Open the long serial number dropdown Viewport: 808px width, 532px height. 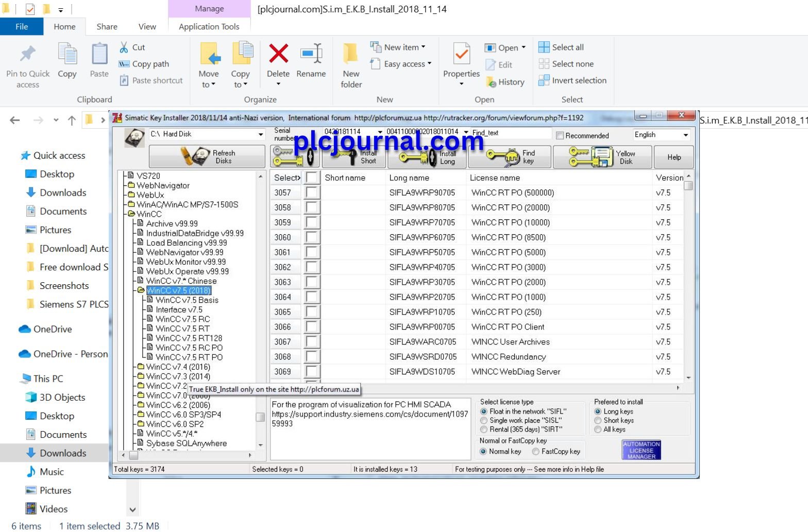(x=466, y=132)
